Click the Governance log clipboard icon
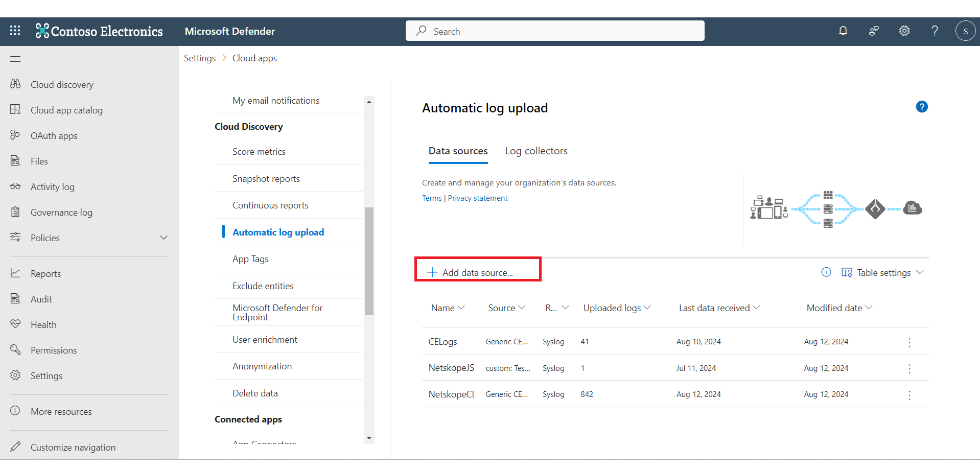 (15, 212)
